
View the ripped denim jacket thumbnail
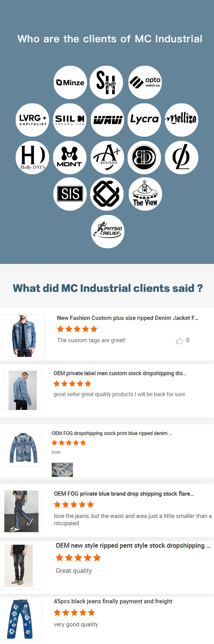pyautogui.click(x=24, y=336)
